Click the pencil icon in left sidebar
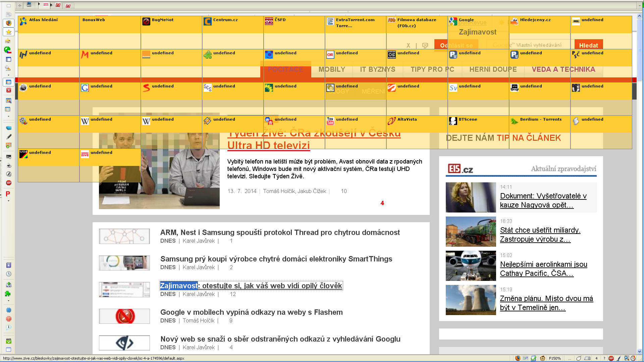 pyautogui.click(x=9, y=136)
